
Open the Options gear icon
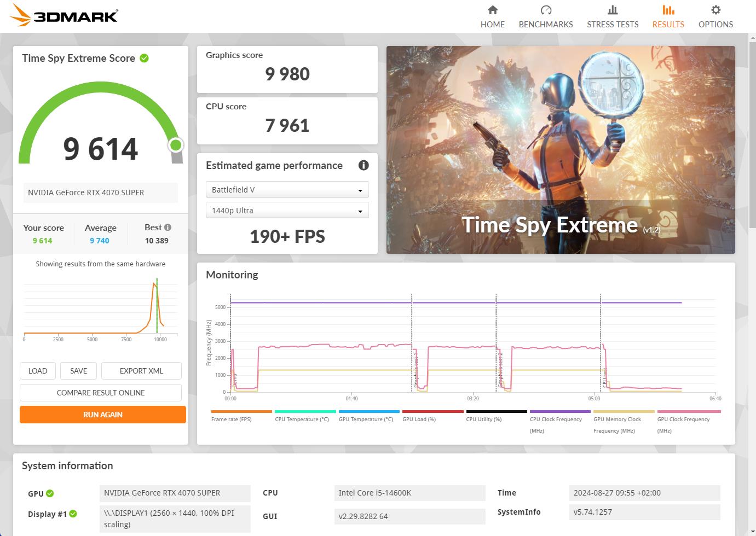pos(715,10)
